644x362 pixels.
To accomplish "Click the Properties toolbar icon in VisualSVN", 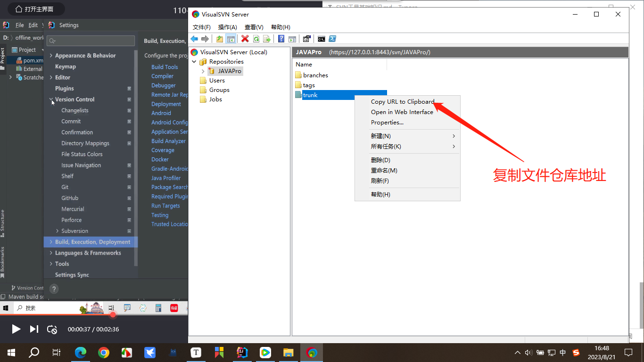I will click(307, 39).
